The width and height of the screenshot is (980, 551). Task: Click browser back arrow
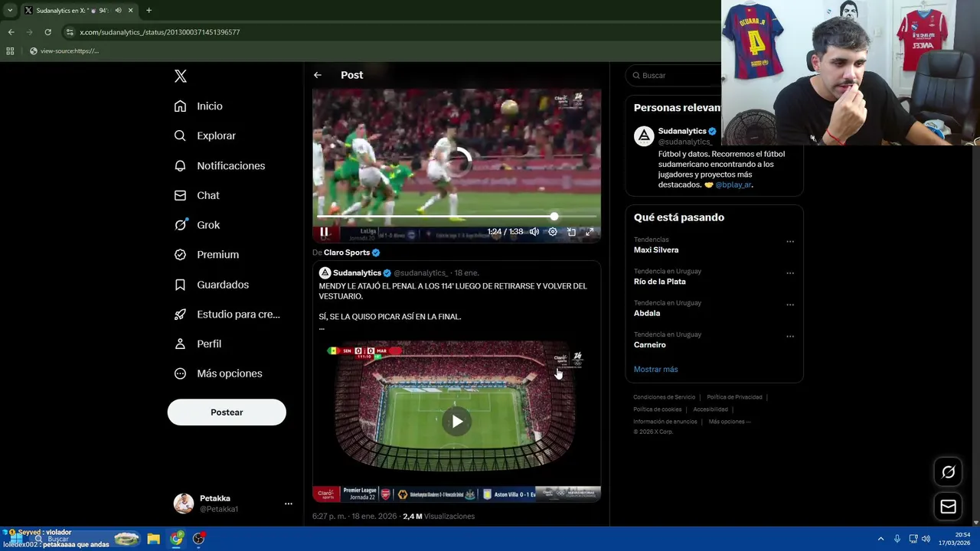pos(11,32)
